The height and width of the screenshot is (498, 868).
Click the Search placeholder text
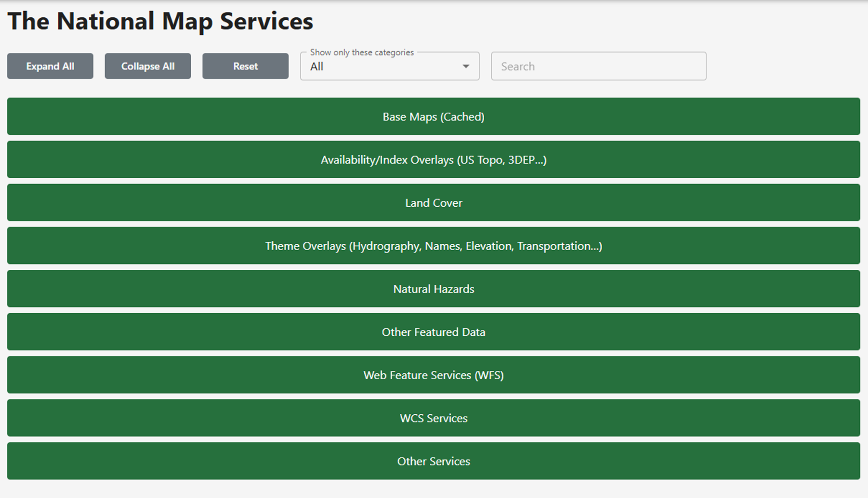(x=518, y=66)
